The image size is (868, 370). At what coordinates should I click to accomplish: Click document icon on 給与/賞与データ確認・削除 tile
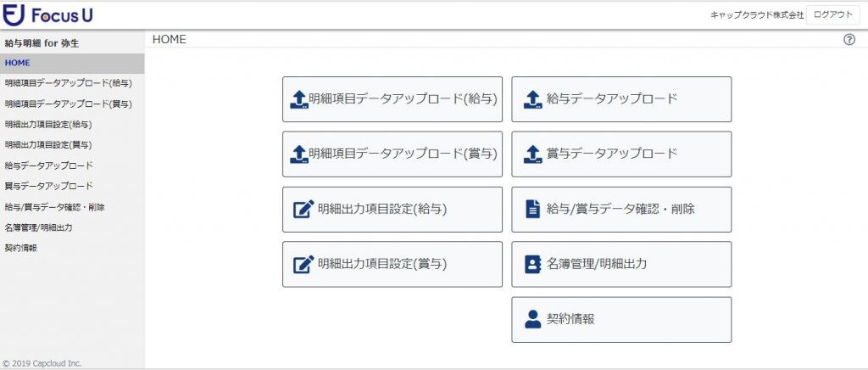[x=532, y=210]
